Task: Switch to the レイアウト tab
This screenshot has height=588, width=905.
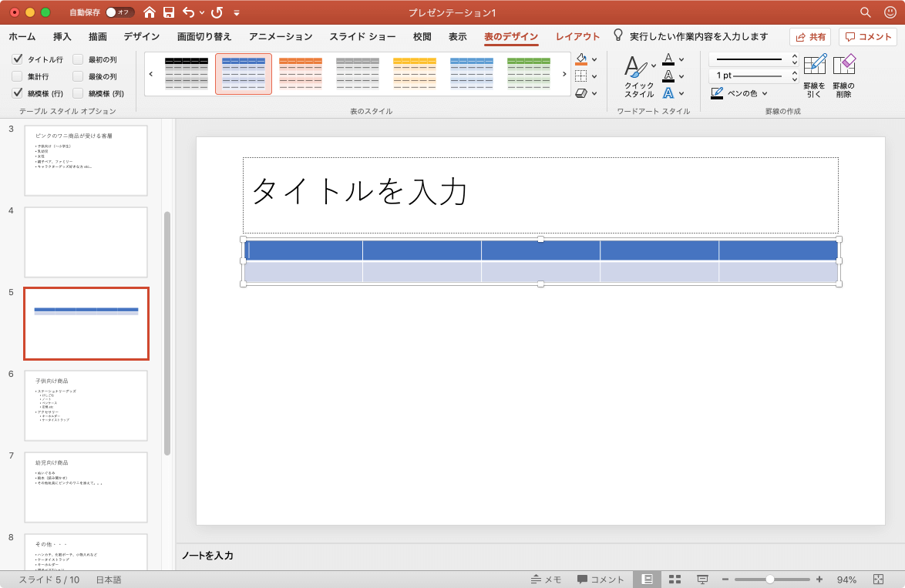Action: (x=577, y=36)
